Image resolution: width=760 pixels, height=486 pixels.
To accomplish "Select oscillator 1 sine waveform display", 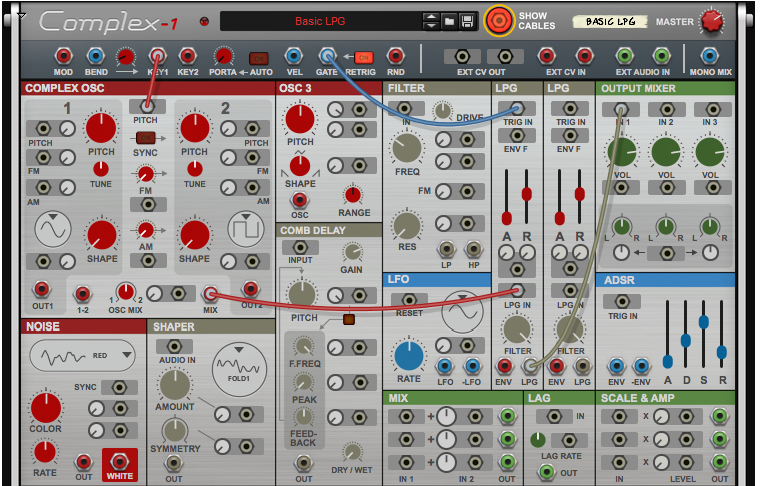I will pyautogui.click(x=53, y=229).
